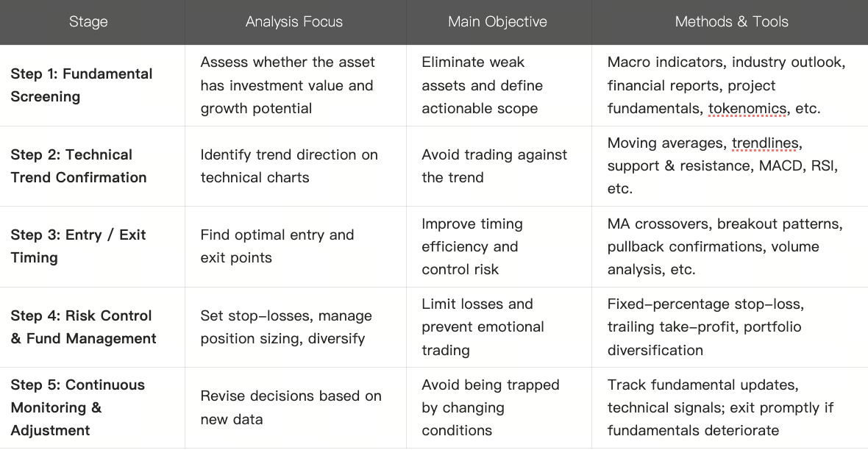Click the Stage column header

tap(88, 22)
